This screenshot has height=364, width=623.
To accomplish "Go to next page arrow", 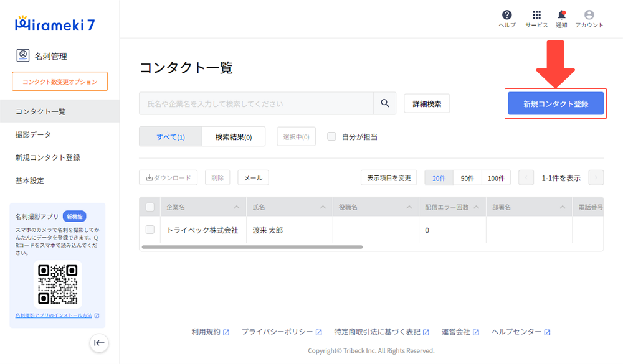I will pyautogui.click(x=596, y=178).
